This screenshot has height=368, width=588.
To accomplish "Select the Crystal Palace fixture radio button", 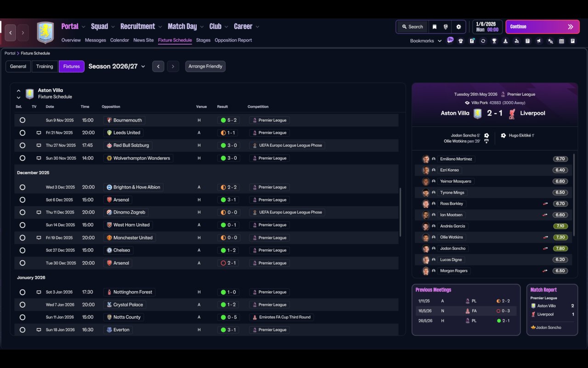I will tap(23, 305).
